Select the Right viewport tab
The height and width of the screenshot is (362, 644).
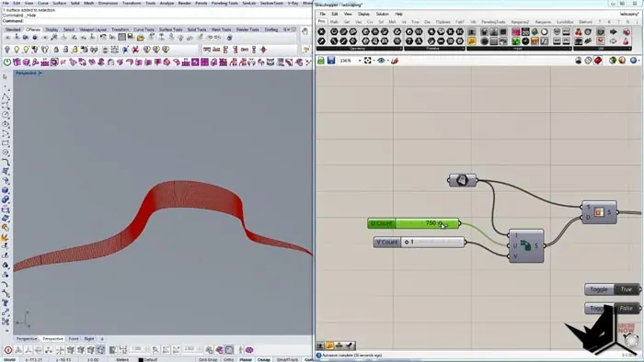point(89,339)
